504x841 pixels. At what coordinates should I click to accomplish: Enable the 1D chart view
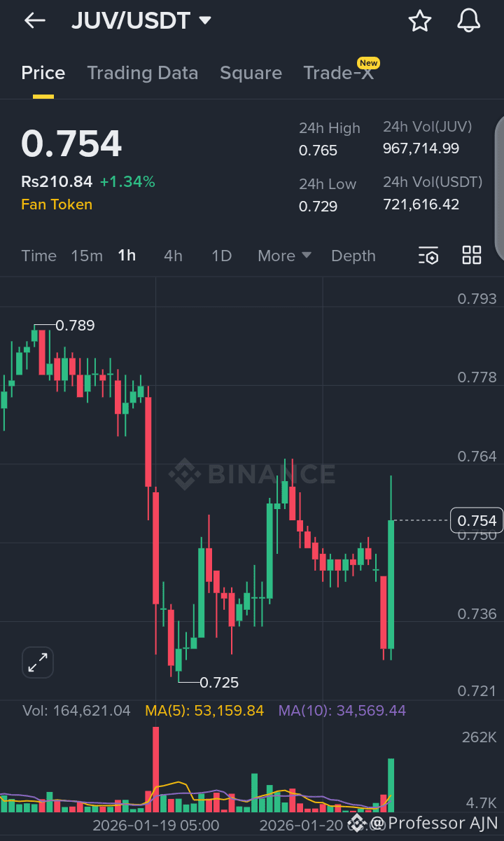pos(221,256)
